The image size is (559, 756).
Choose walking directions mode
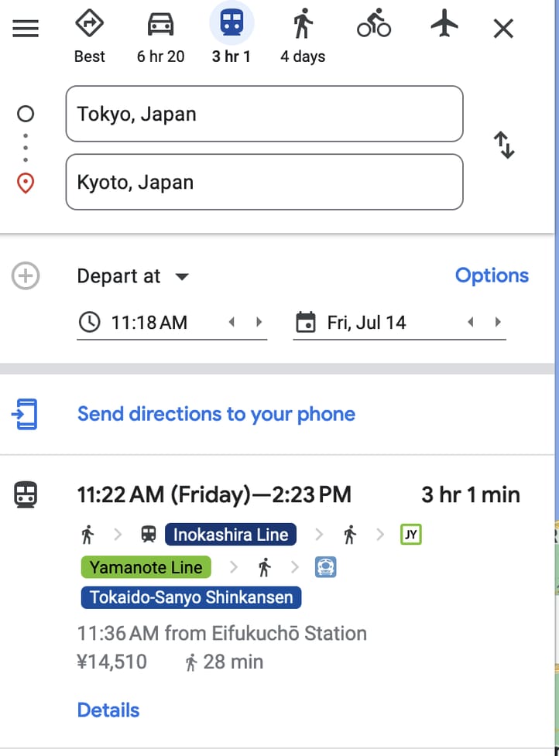[303, 26]
